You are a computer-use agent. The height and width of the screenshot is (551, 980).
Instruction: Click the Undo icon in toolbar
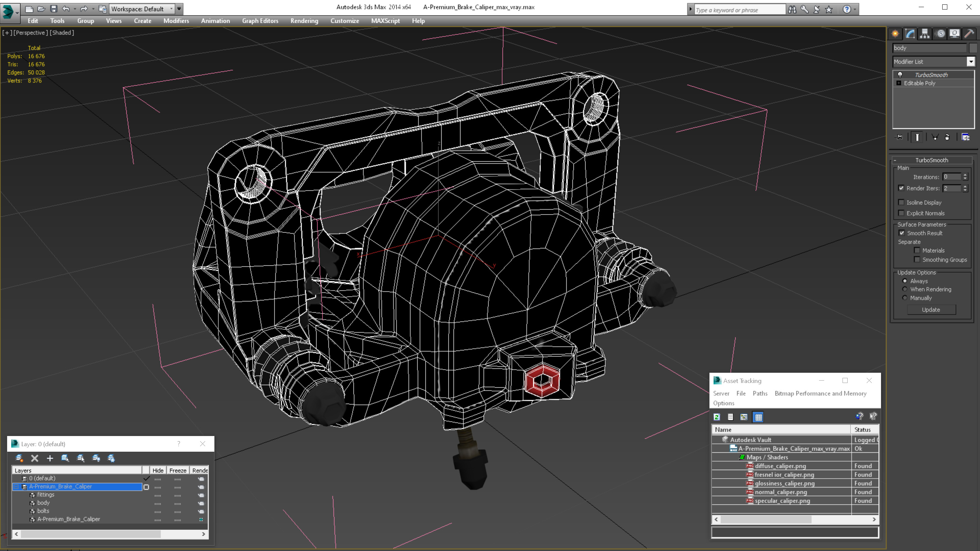(65, 7)
